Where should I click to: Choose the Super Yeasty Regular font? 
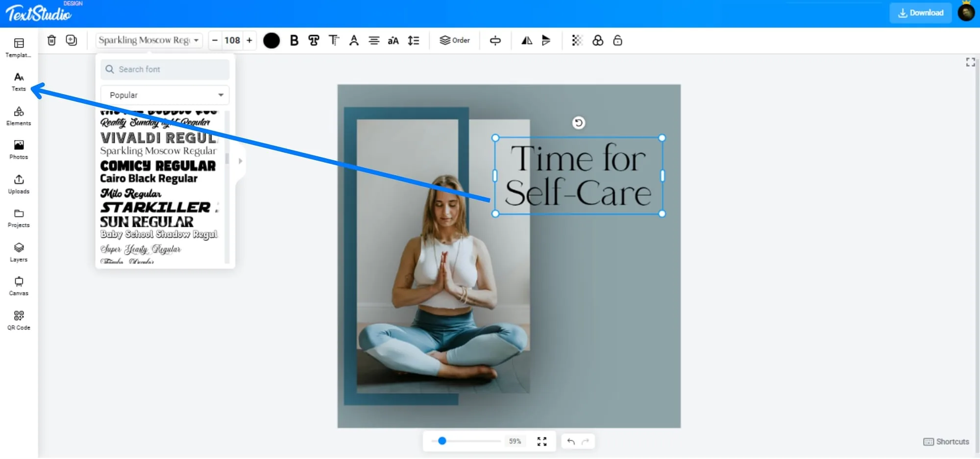pyautogui.click(x=141, y=249)
